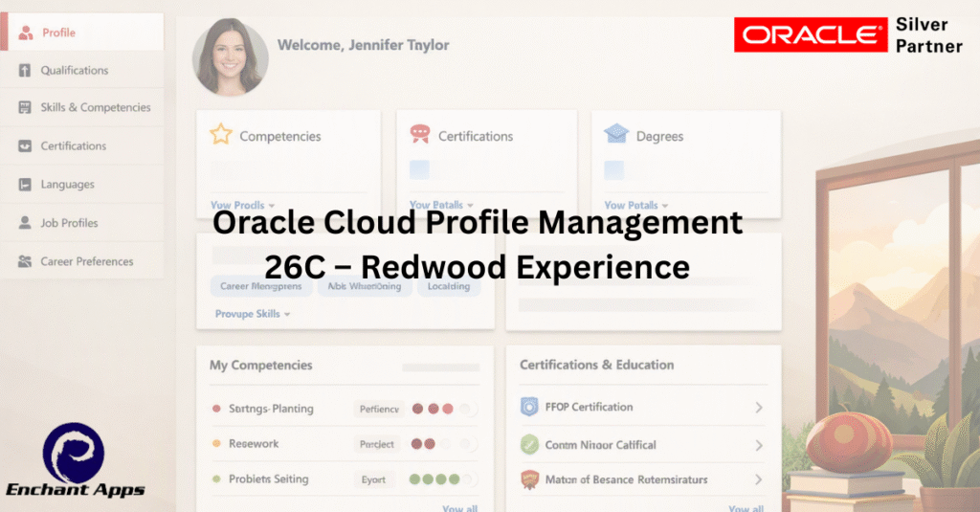The width and height of the screenshot is (980, 512).
Task: Set rating dots for Resework
Action: click(444, 444)
